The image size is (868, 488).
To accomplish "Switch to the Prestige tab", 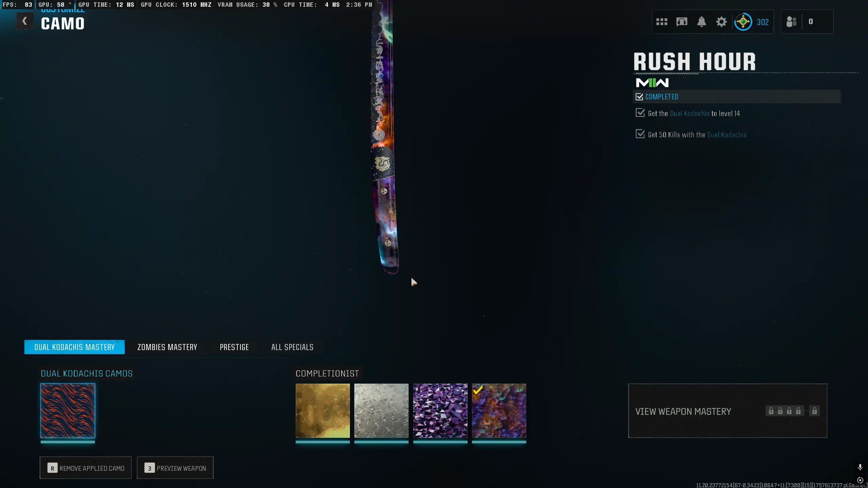I will click(234, 347).
